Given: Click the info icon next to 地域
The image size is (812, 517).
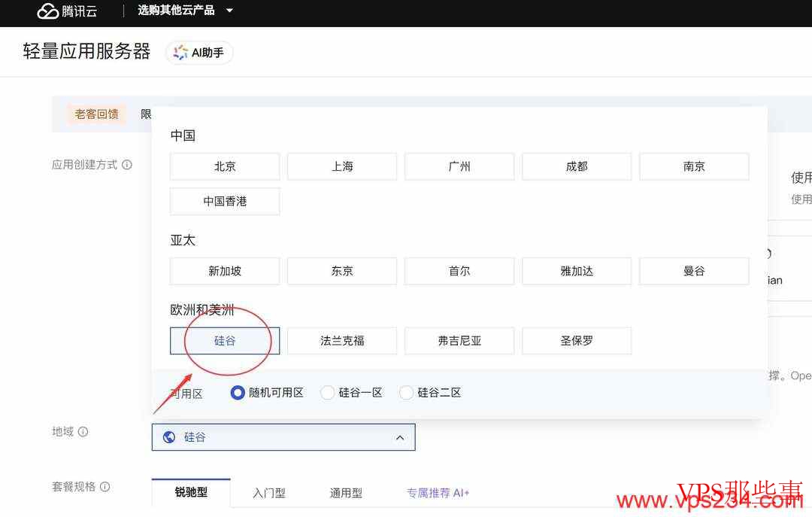Looking at the screenshot, I should (x=83, y=431).
